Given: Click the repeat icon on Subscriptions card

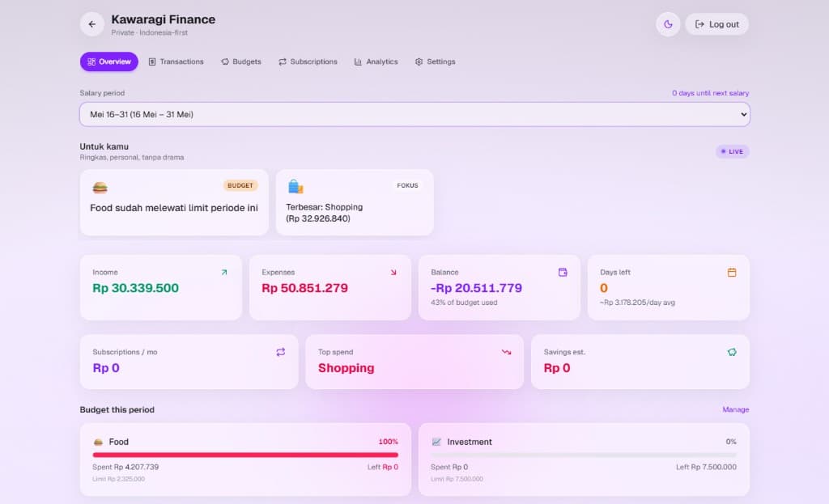Looking at the screenshot, I should coord(281,352).
